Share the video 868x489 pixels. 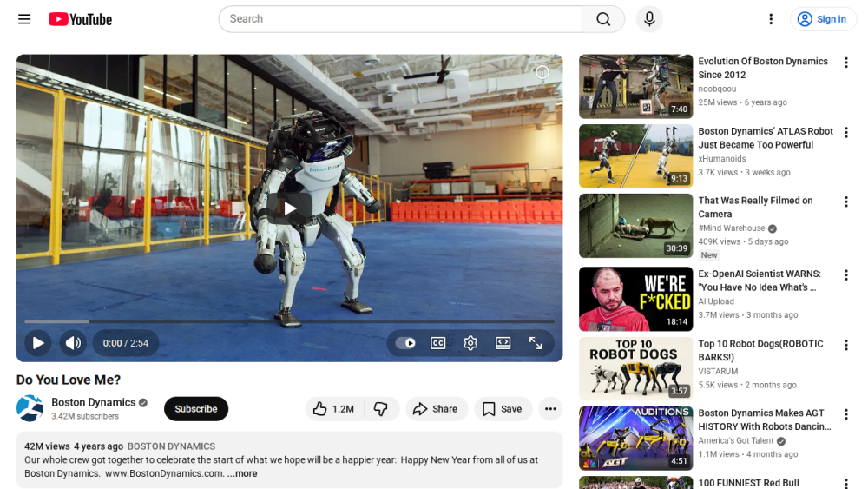click(x=437, y=409)
